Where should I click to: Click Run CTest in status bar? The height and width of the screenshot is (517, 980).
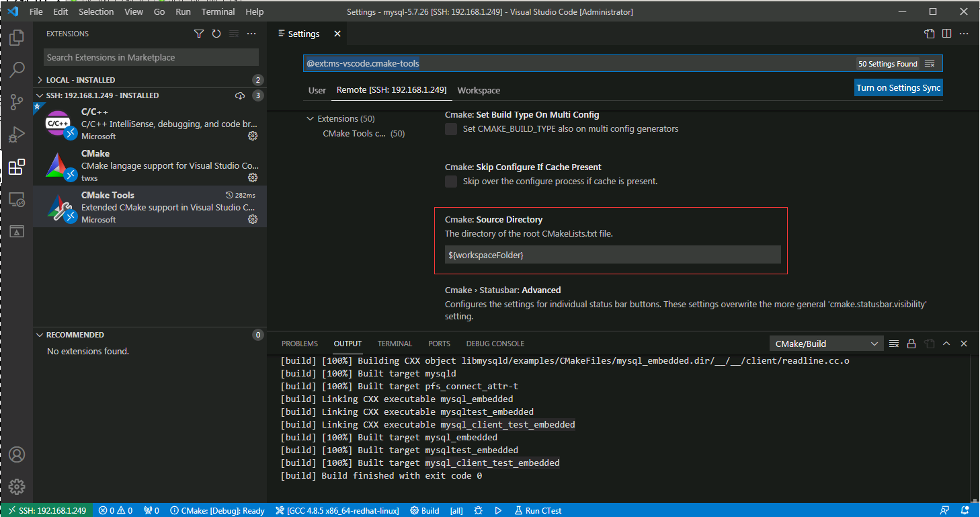pyautogui.click(x=538, y=511)
